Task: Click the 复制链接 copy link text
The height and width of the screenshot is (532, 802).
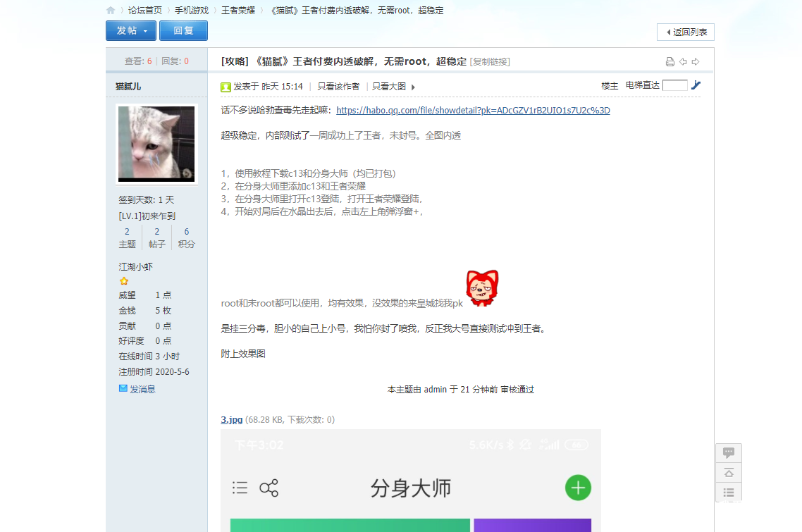Action: coord(490,62)
